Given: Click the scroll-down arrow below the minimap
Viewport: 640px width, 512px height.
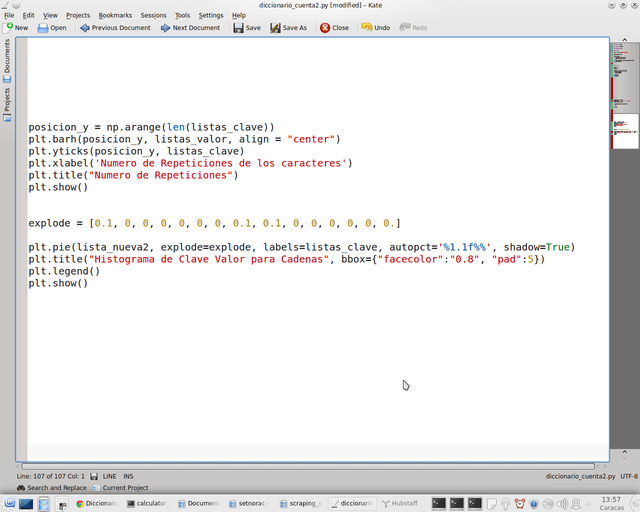Looking at the screenshot, I should (x=624, y=458).
